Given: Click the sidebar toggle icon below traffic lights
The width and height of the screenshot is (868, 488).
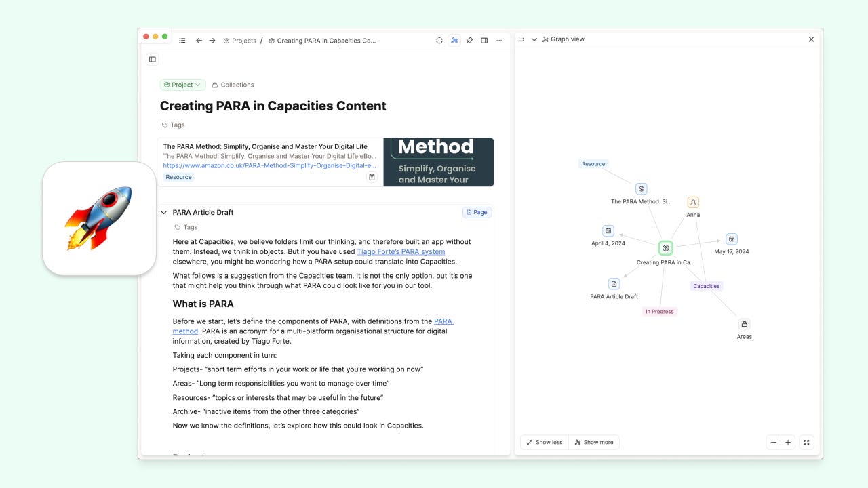Looking at the screenshot, I should [x=152, y=59].
